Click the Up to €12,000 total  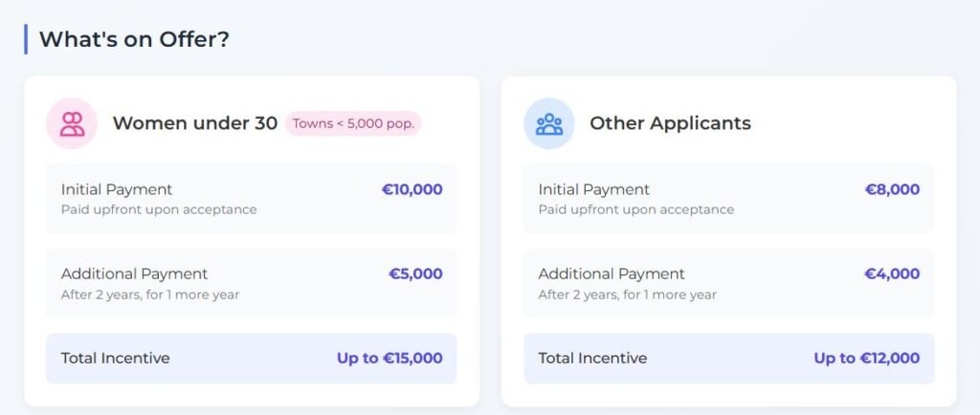pos(866,359)
